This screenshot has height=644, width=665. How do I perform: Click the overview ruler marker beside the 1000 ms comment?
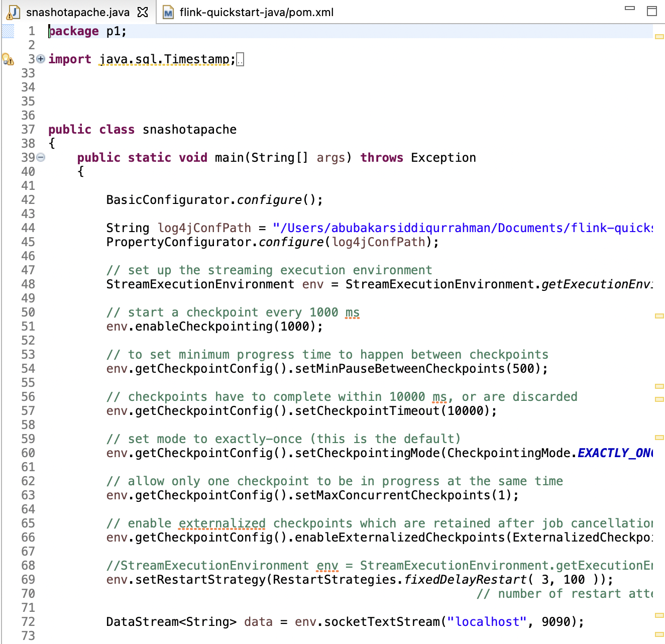(x=659, y=316)
